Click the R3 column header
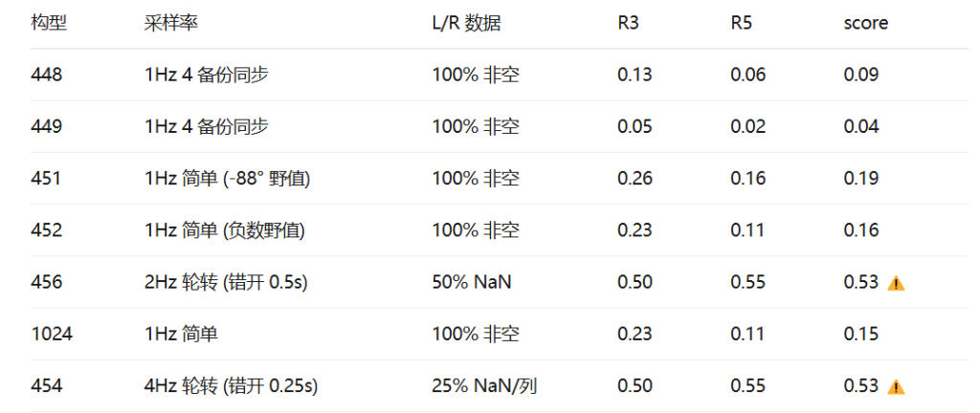This screenshot has height=413, width=980. [629, 23]
